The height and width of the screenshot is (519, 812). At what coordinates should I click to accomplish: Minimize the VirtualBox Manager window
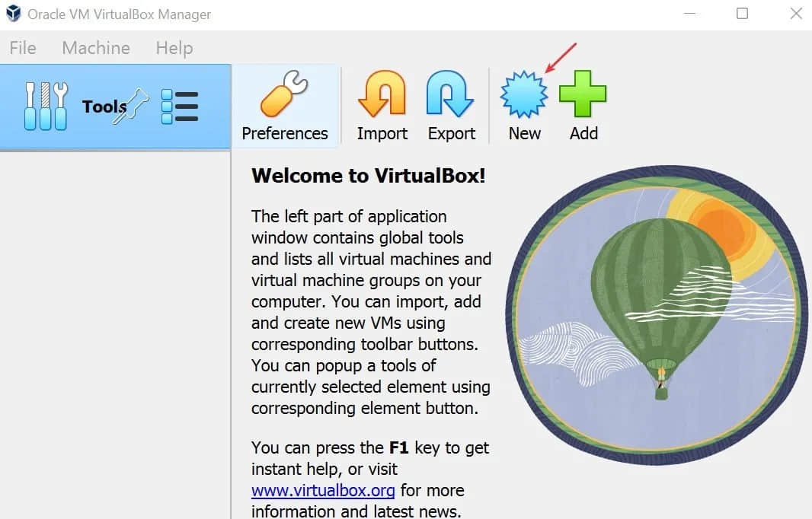click(689, 14)
